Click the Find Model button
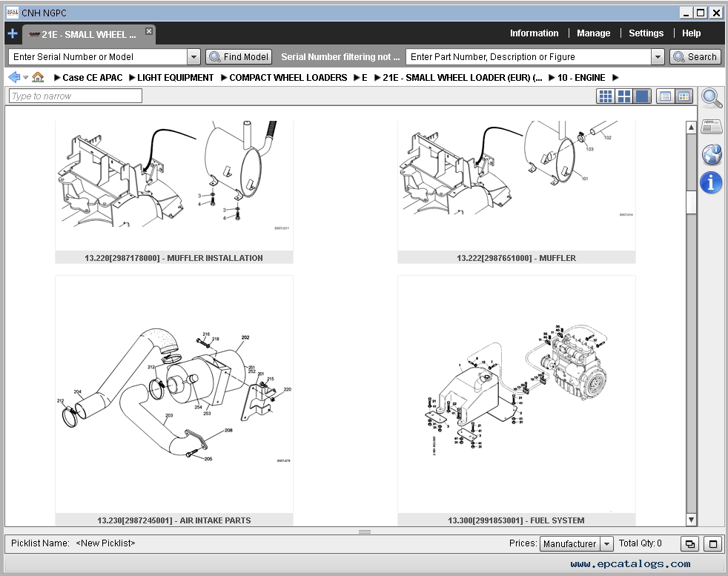728x576 pixels. tap(239, 57)
